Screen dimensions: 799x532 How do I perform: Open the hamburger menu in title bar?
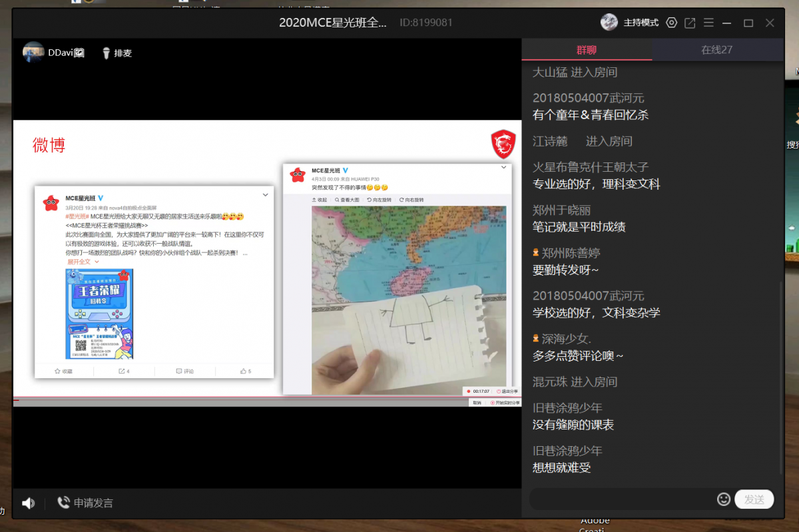[708, 23]
